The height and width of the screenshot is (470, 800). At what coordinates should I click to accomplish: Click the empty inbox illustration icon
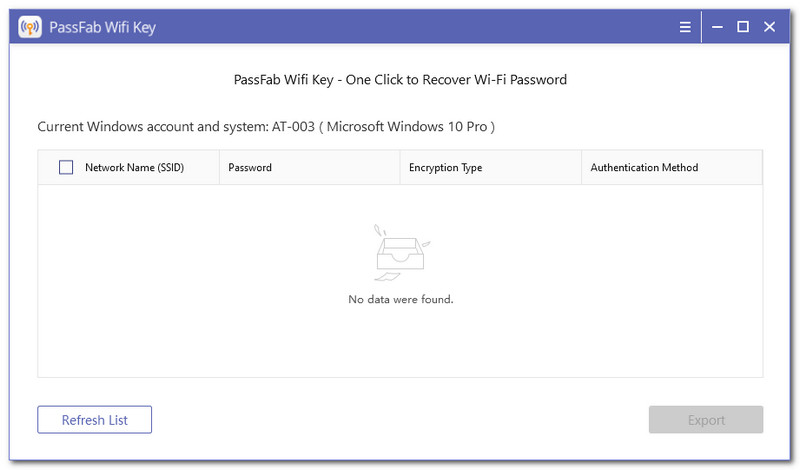(x=400, y=252)
